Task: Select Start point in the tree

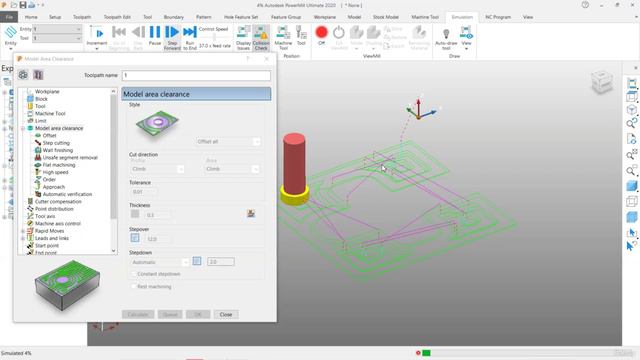Action: [47, 246]
